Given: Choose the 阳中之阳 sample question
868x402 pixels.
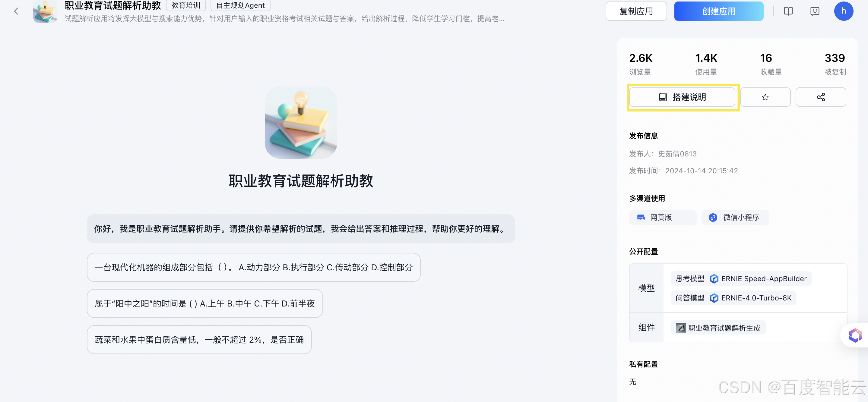Looking at the screenshot, I should [204, 303].
